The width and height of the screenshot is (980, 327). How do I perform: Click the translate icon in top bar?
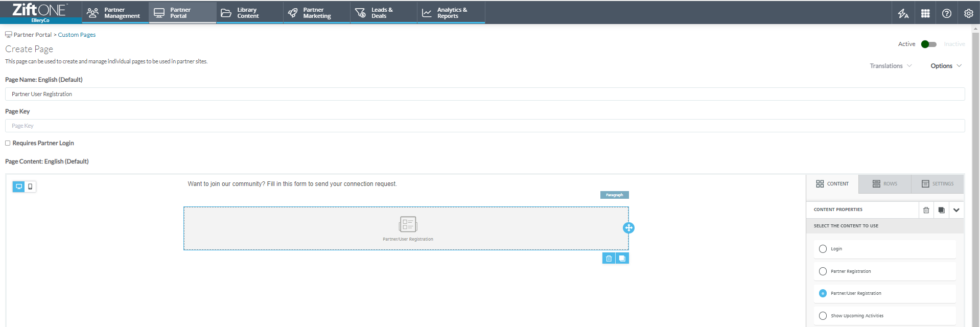tap(903, 13)
